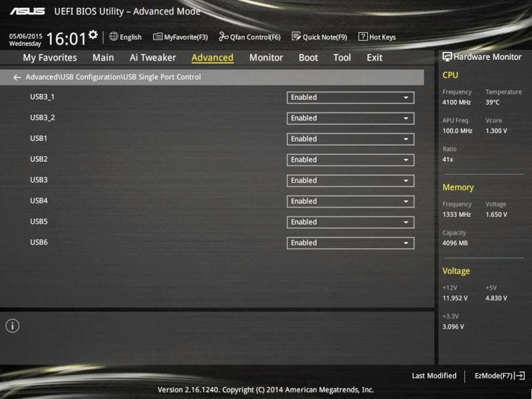Image resolution: width=532 pixels, height=399 pixels.
Task: Open the USB3_2 Enabled dropdown
Action: 350,118
